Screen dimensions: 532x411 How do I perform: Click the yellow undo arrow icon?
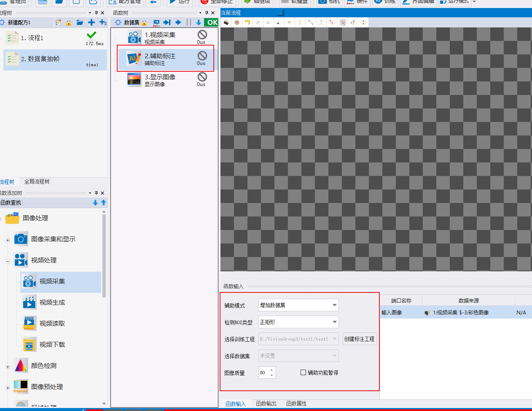[x=247, y=22]
